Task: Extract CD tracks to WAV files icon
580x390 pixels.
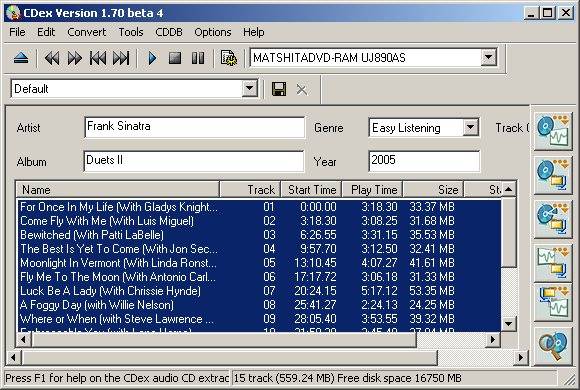Action: (x=553, y=132)
